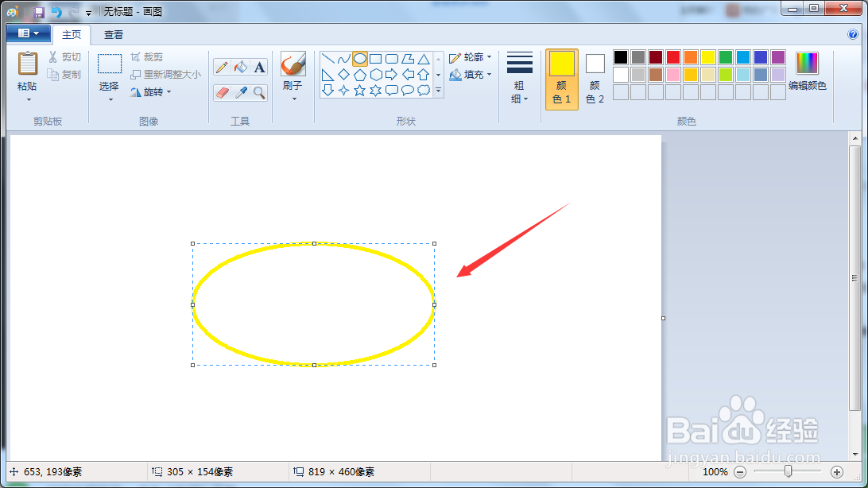Select the Eraser tool
This screenshot has width=868, height=488.
pos(222,92)
